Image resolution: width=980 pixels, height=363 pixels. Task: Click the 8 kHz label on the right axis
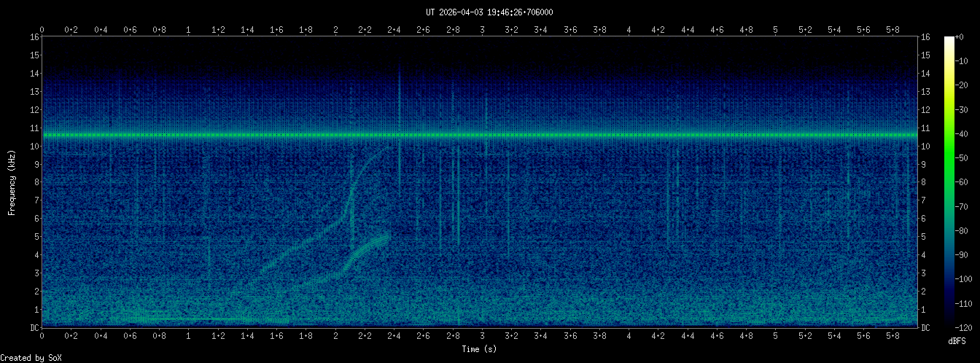925,182
